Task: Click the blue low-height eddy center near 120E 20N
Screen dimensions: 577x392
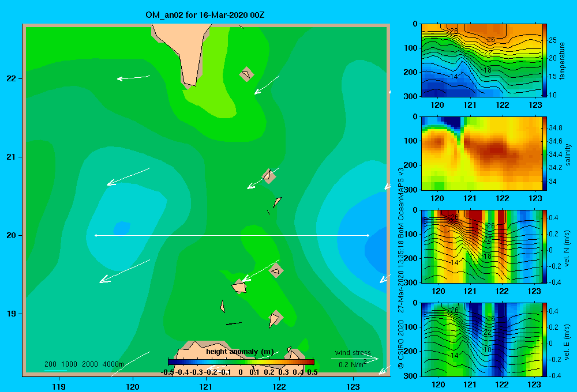Action: (x=121, y=228)
